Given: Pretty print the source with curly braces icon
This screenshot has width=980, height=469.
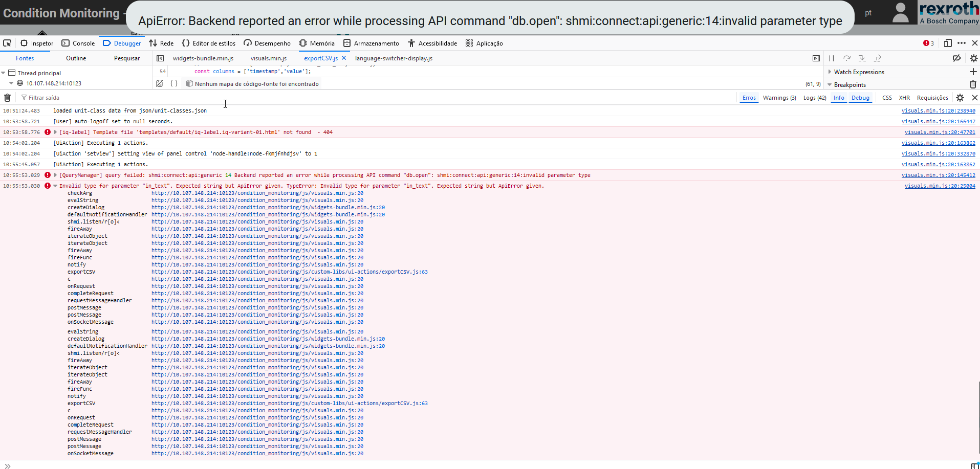Looking at the screenshot, I should click(x=174, y=84).
